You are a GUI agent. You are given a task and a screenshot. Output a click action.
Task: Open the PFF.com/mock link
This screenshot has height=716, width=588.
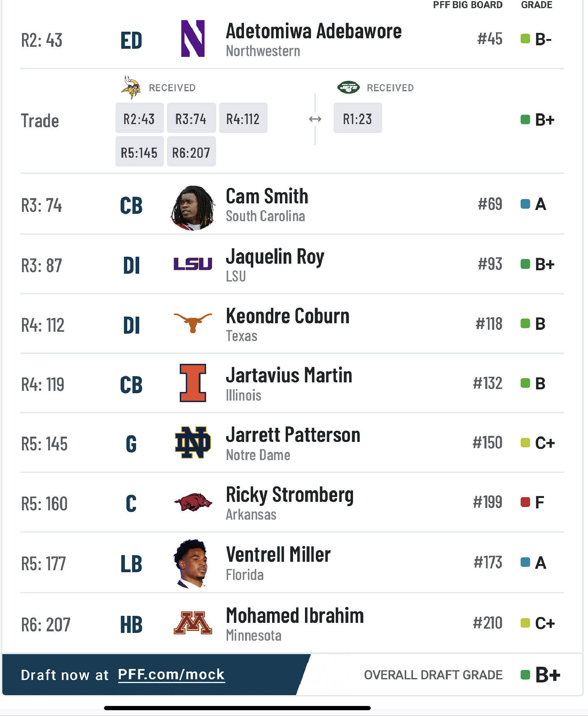[x=171, y=675]
